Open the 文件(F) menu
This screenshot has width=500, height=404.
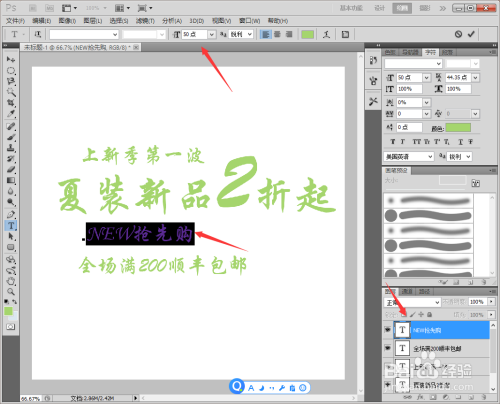pyautogui.click(x=15, y=21)
